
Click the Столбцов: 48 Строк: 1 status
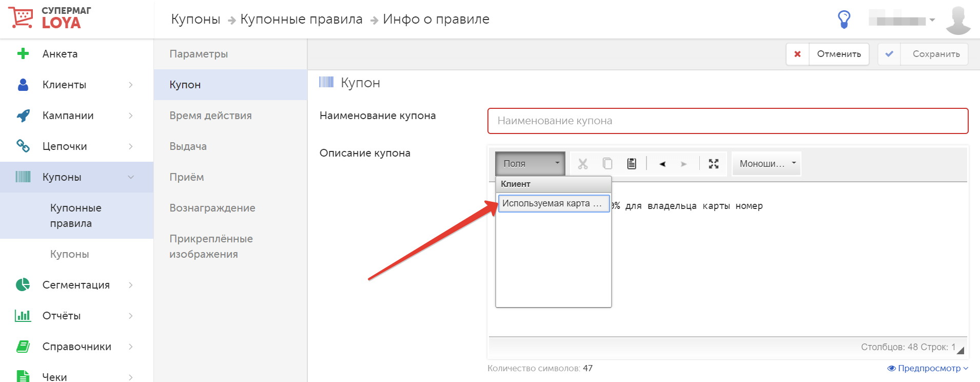908,347
